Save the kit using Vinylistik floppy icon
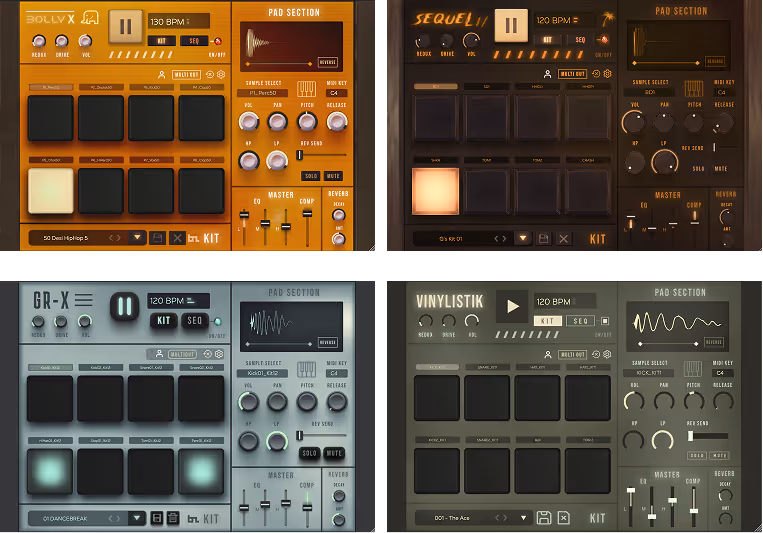 point(544,517)
